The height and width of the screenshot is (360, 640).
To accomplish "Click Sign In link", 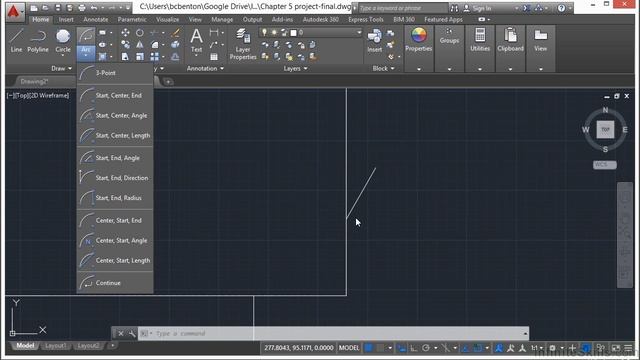I will (x=482, y=8).
